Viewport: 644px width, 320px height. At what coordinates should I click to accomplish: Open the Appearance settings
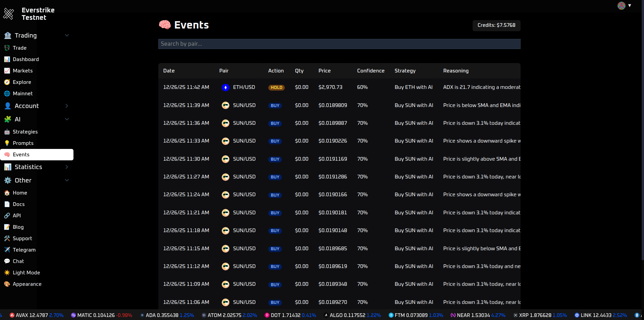point(27,284)
